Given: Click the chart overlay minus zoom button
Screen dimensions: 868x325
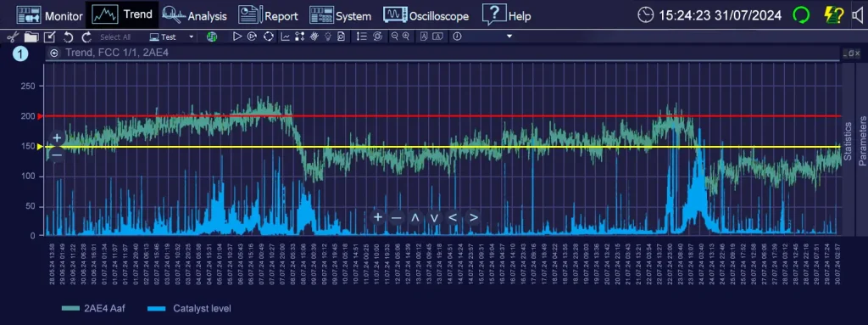Looking at the screenshot, I should point(397,217).
